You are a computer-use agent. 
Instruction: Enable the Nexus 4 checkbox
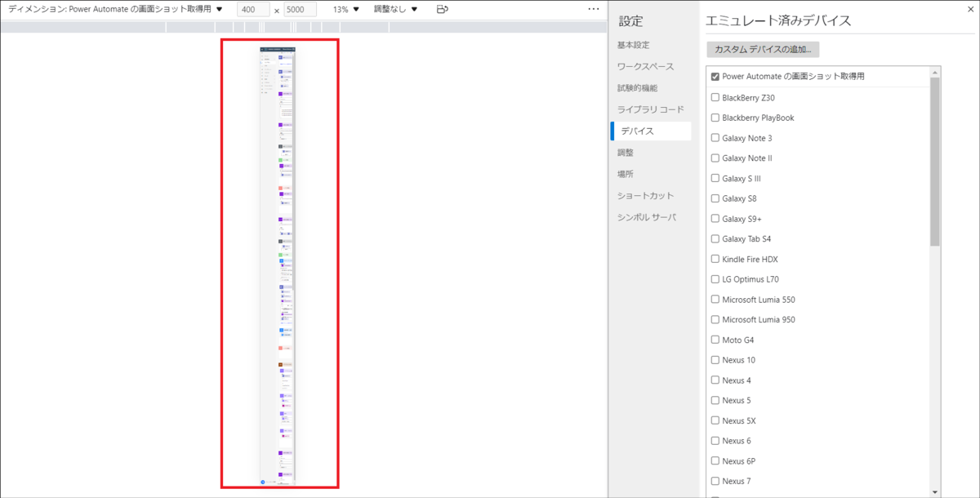pos(715,380)
